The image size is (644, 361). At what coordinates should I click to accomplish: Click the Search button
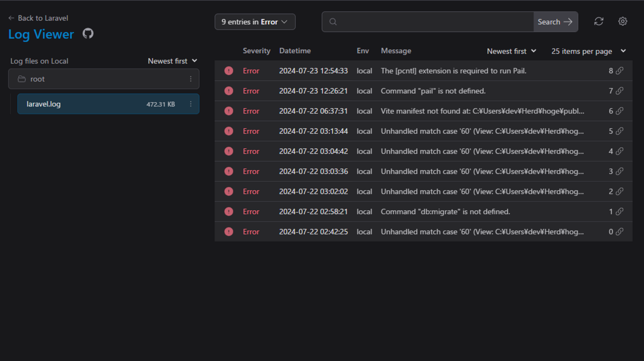(x=555, y=22)
